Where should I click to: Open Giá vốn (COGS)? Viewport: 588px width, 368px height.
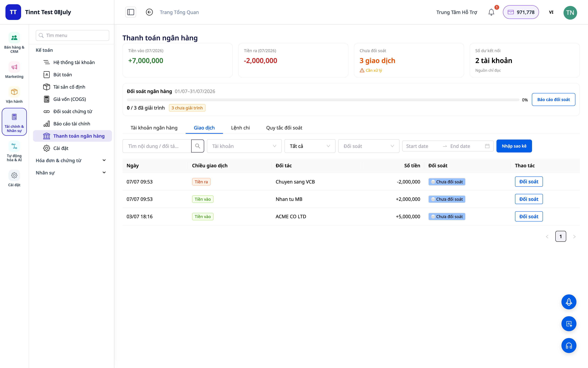72,99
